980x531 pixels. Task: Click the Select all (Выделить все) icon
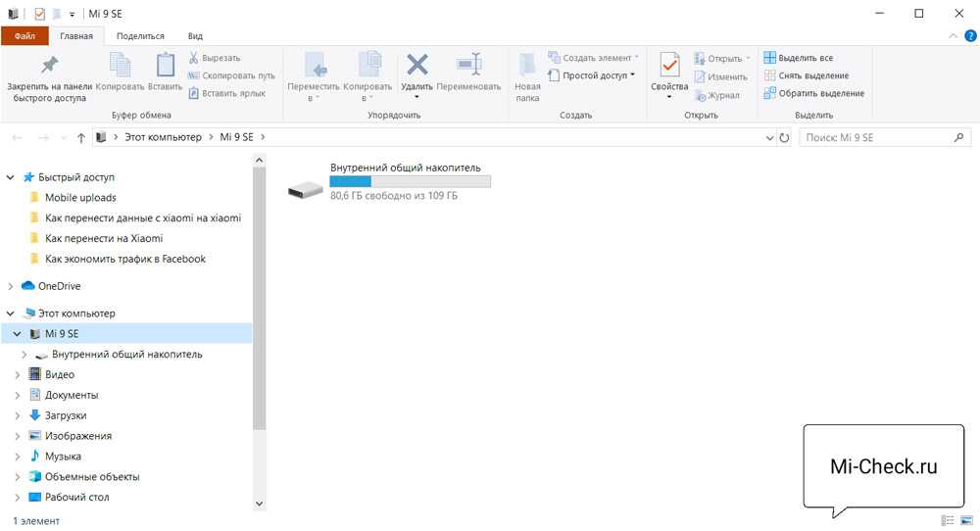(770, 58)
